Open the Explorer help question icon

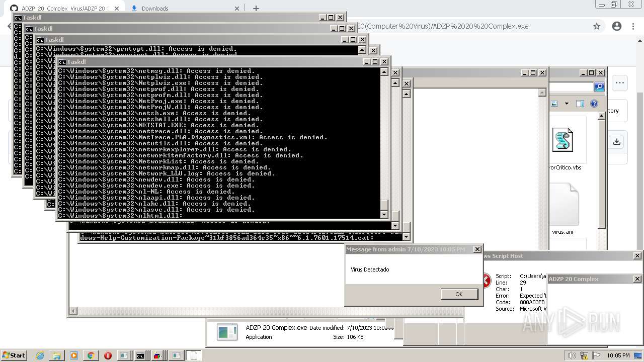tap(594, 104)
